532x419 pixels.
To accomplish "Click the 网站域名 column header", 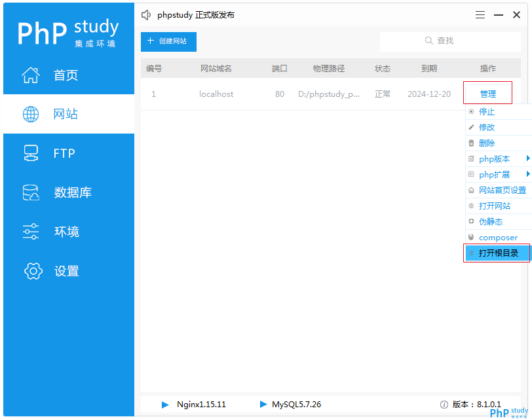I will [x=216, y=69].
